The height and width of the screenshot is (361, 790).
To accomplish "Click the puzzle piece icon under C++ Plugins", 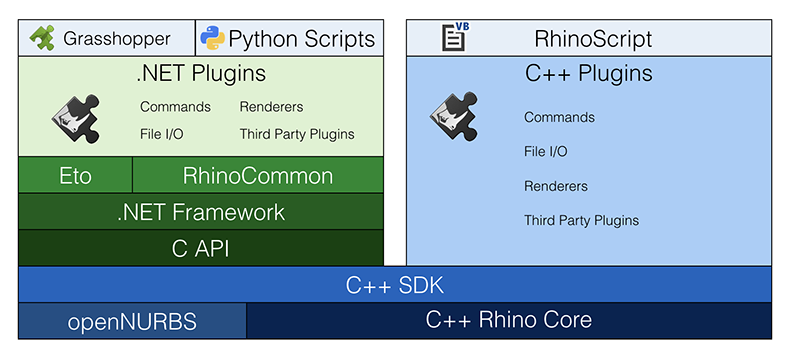I will [453, 116].
